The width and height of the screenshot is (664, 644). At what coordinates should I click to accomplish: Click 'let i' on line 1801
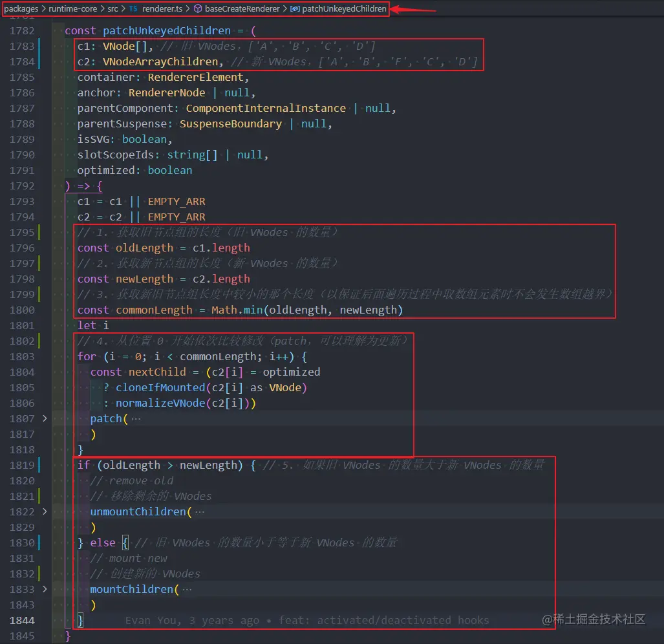click(x=93, y=326)
